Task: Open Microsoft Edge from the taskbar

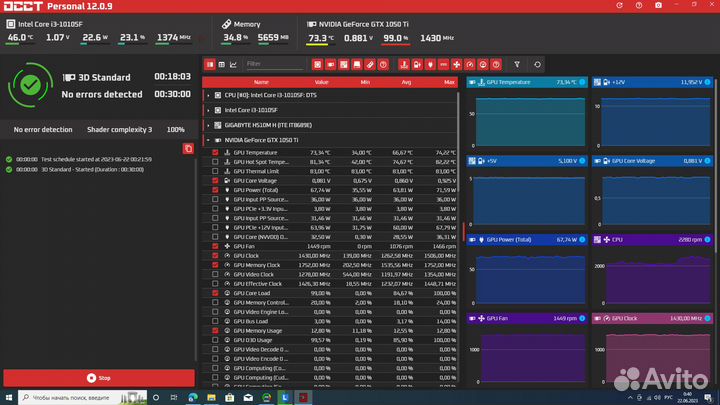Action: 193,397
